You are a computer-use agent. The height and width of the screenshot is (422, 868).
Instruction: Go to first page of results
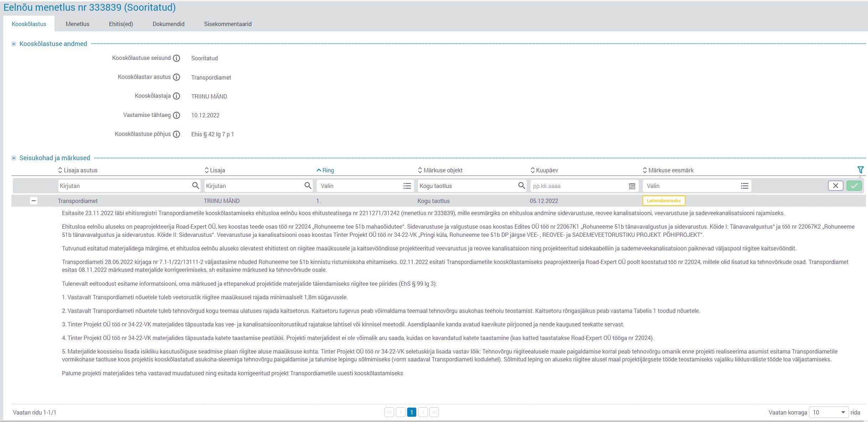(389, 412)
